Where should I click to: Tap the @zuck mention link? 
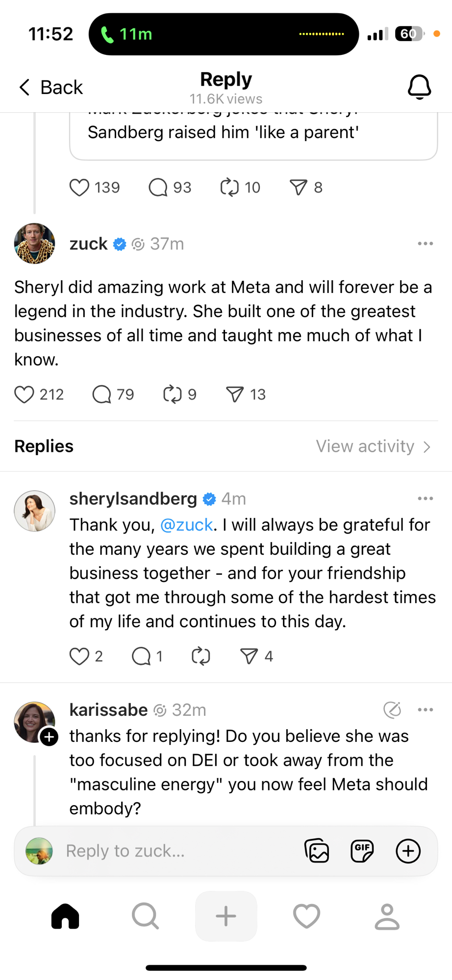(186, 525)
